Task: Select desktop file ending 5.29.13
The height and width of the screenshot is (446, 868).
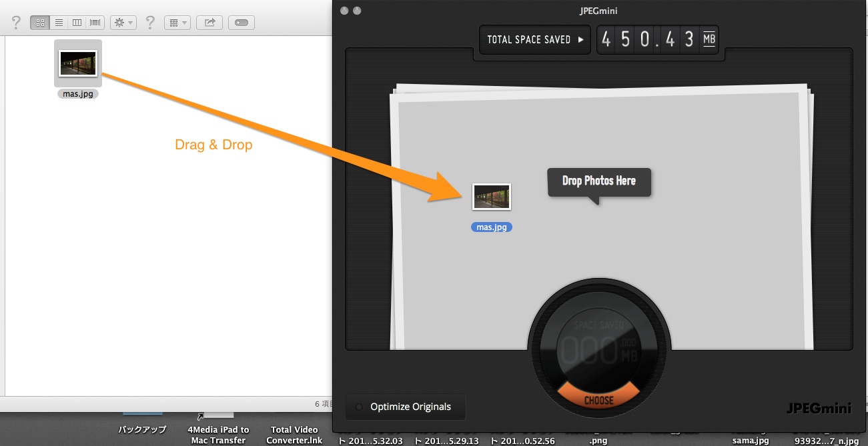Action: point(447,440)
